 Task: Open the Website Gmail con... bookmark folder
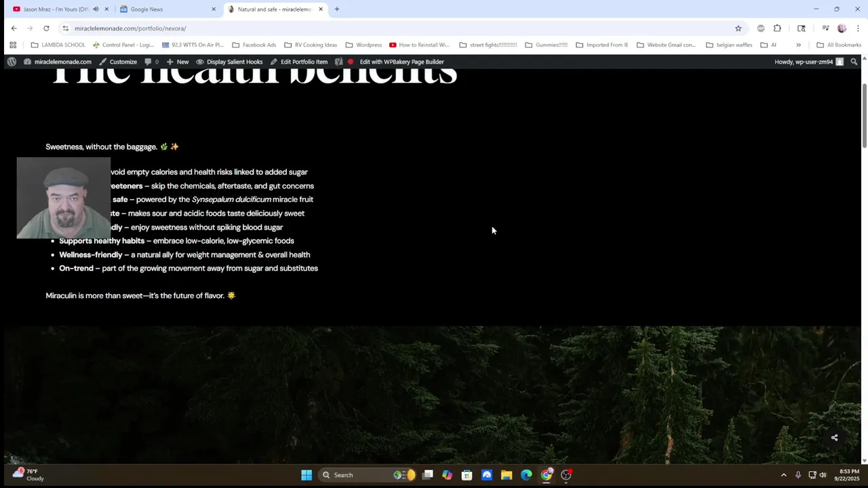click(x=665, y=45)
